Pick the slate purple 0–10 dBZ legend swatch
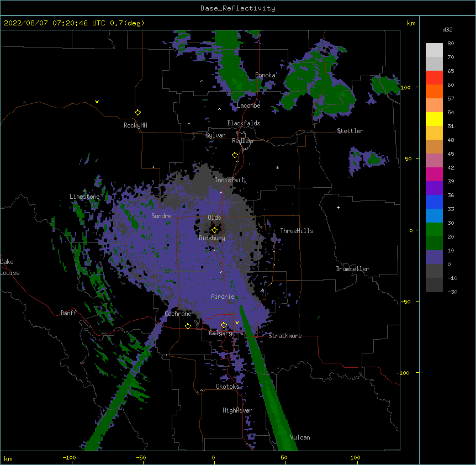 [x=434, y=257]
